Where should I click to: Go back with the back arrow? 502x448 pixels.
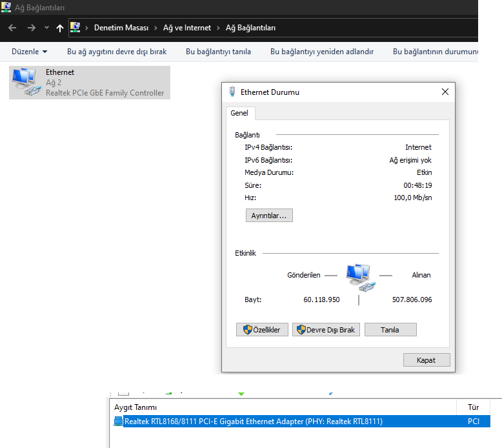pyautogui.click(x=12, y=28)
